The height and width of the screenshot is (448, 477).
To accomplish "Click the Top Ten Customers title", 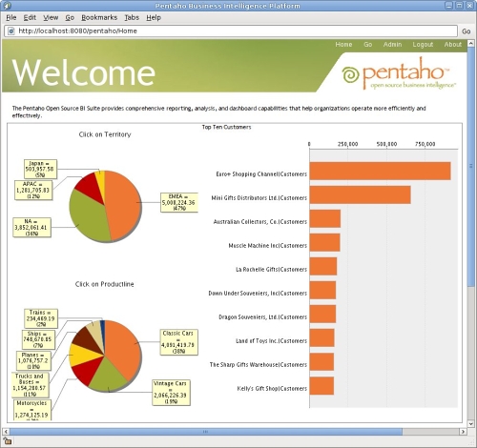I will pos(226,127).
